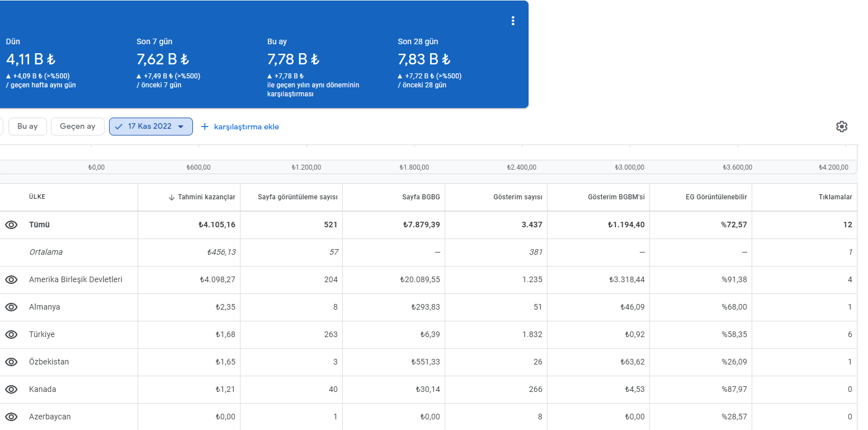This screenshot has width=868, height=430.
Task: Select the Bu ay date filter
Action: click(27, 127)
